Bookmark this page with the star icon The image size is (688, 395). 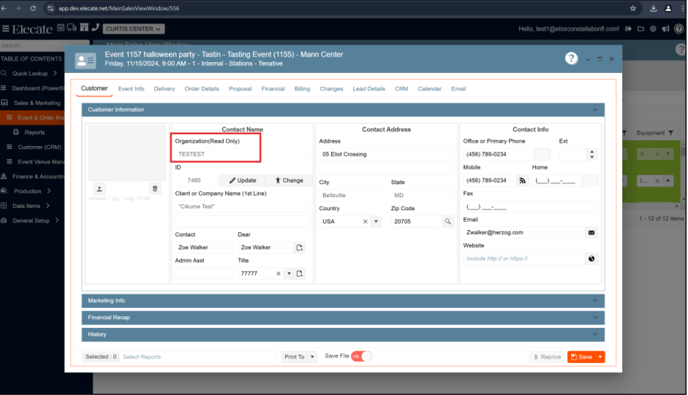tap(633, 8)
